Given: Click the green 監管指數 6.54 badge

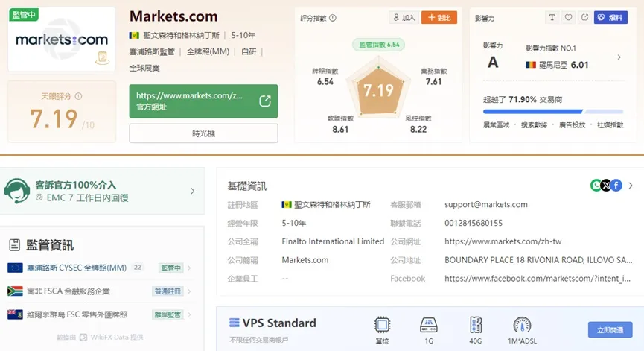Looking at the screenshot, I should [x=379, y=45].
